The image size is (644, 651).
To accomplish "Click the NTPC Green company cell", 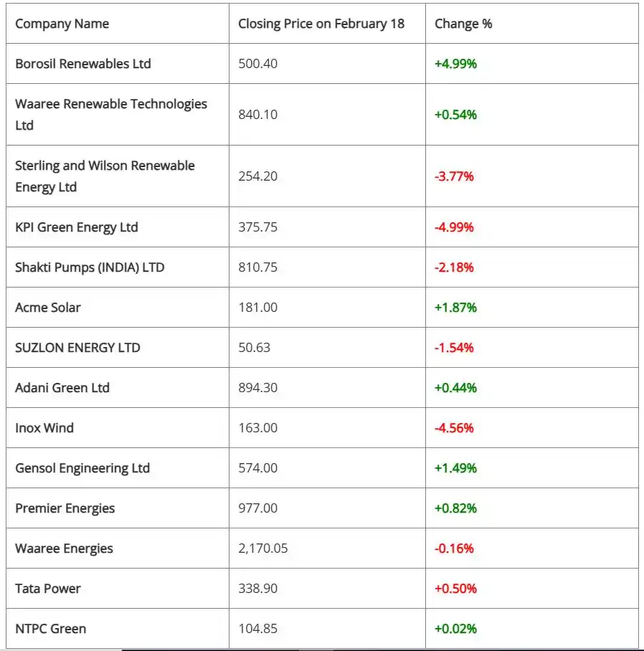I will pos(51,629).
